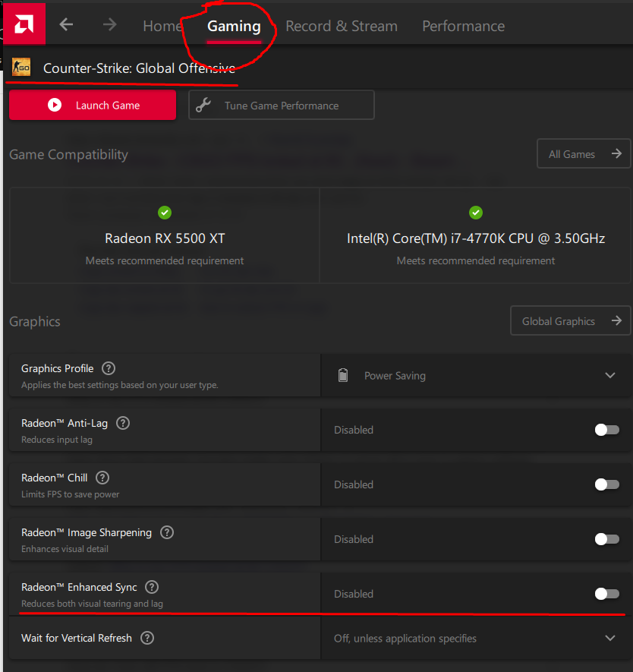Turn on Radeon Image Sharpening
This screenshot has height=672, width=633.
tap(607, 538)
